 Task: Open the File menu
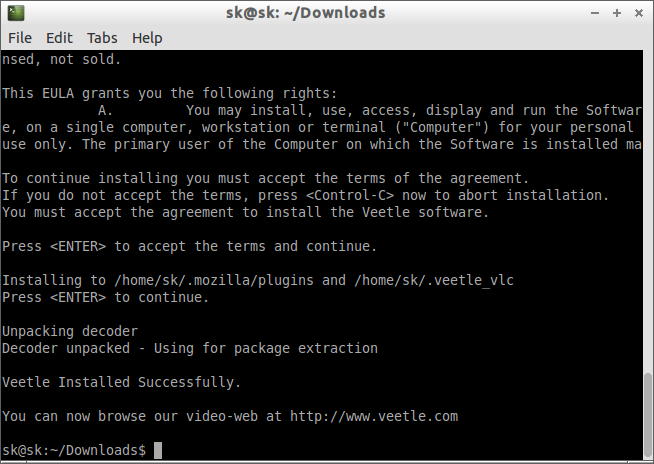tap(20, 38)
